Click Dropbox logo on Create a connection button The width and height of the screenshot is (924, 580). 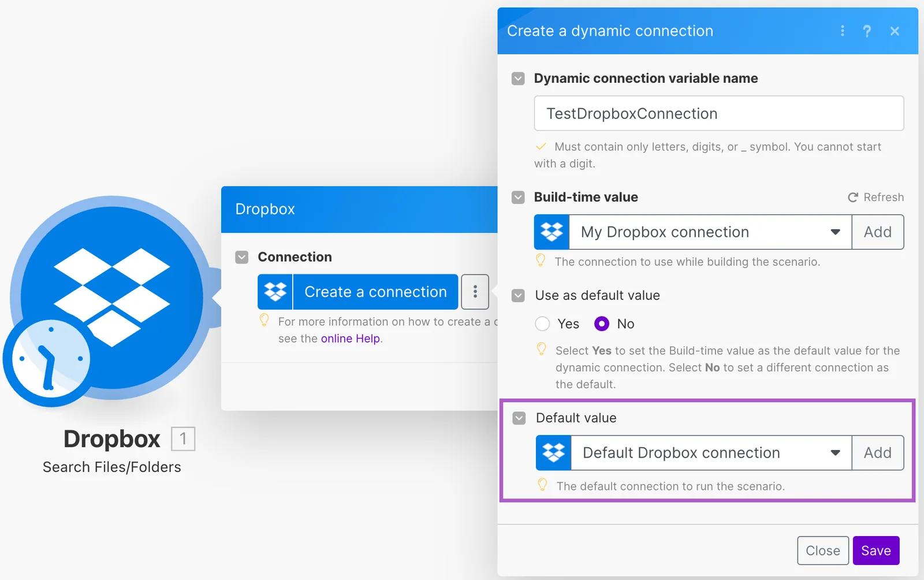tap(275, 292)
